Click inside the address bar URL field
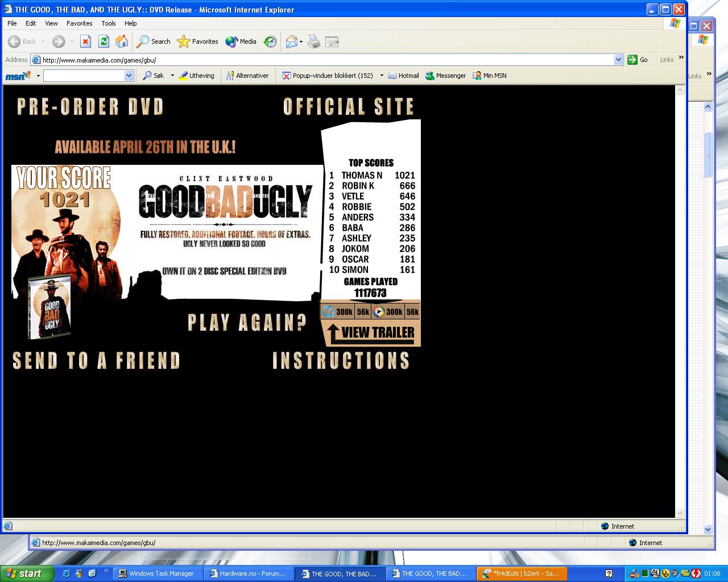The image size is (728, 582). [327, 60]
